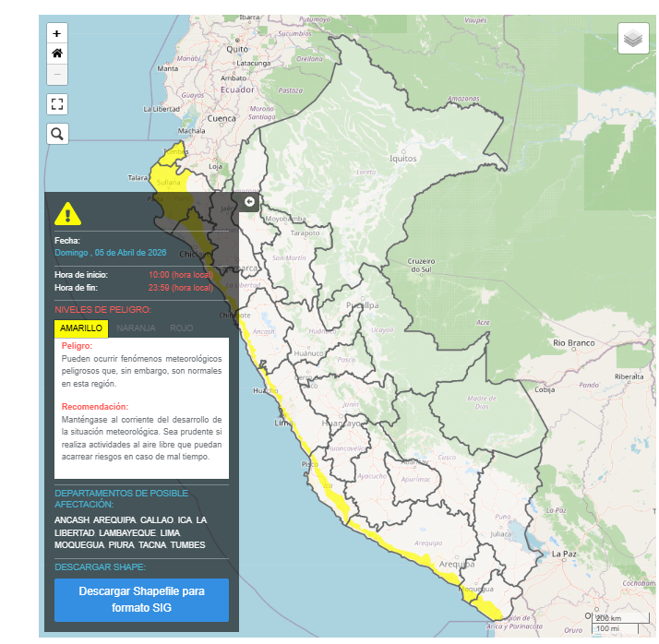Click the Cruzeiro do Sul map label
This screenshot has width=659, height=644.
pos(421,265)
